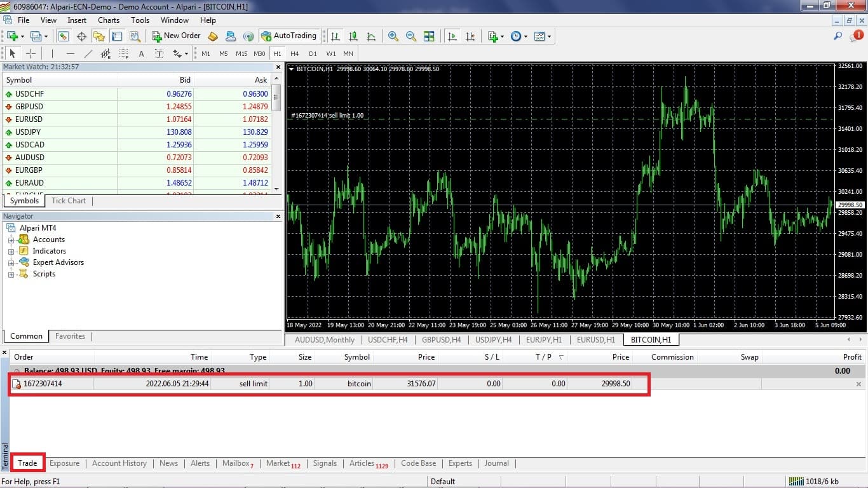Select the cursor arrow tool
The image size is (868, 488).
click(13, 54)
